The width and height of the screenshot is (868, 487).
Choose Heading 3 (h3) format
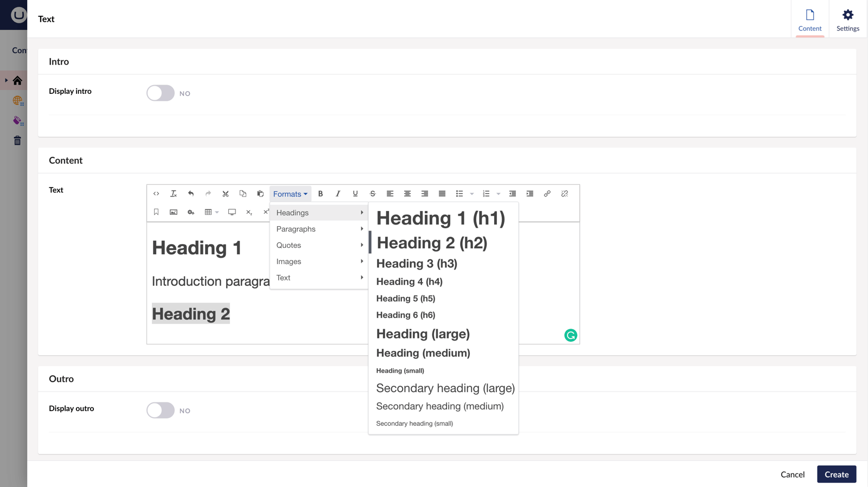click(417, 264)
